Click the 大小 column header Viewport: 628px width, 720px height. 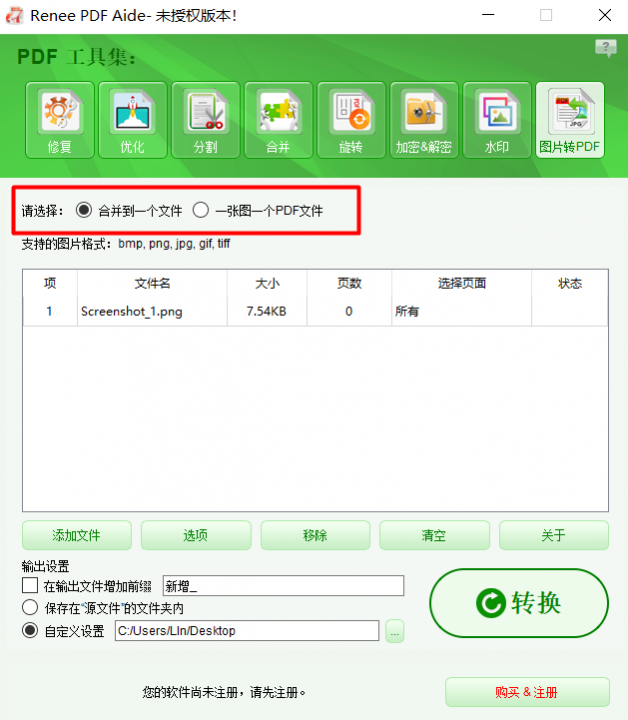267,283
